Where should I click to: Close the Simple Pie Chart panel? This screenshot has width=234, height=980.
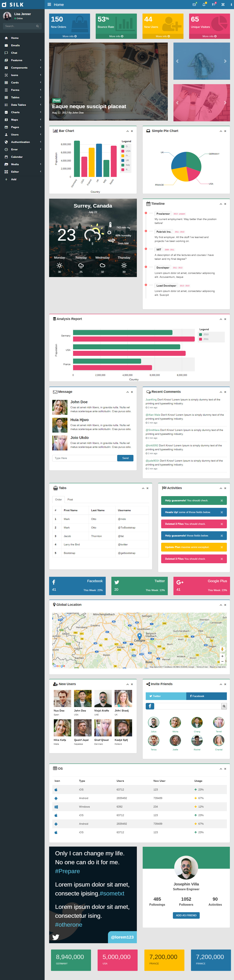(x=225, y=131)
